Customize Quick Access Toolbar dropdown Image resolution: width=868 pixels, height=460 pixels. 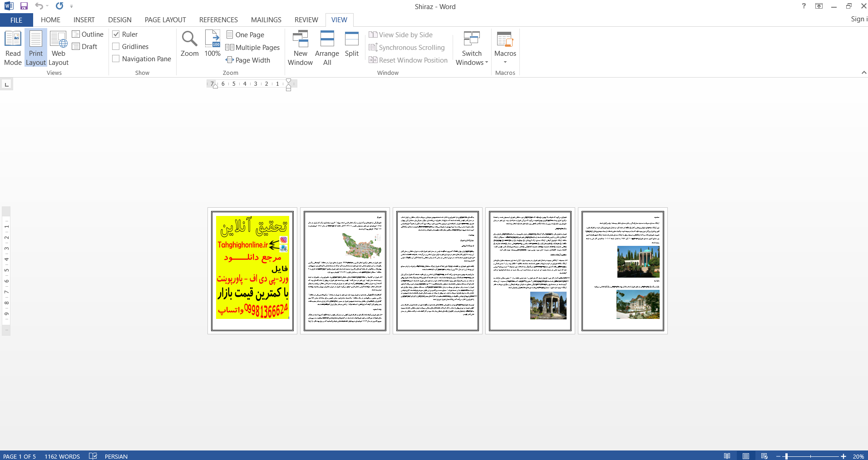(x=71, y=6)
